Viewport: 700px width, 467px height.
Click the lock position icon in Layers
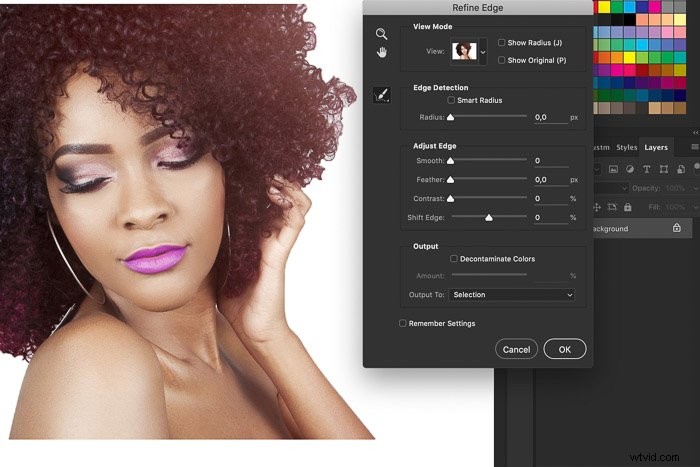pos(597,207)
